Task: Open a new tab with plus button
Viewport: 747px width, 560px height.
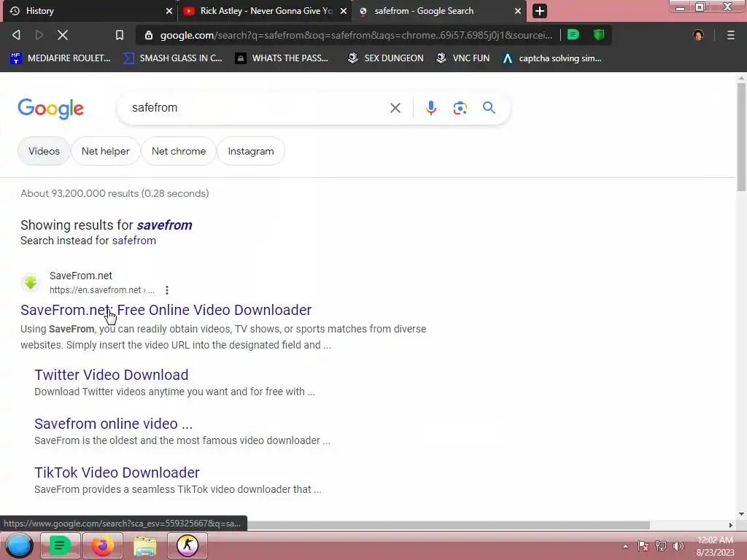Action: pyautogui.click(x=540, y=11)
